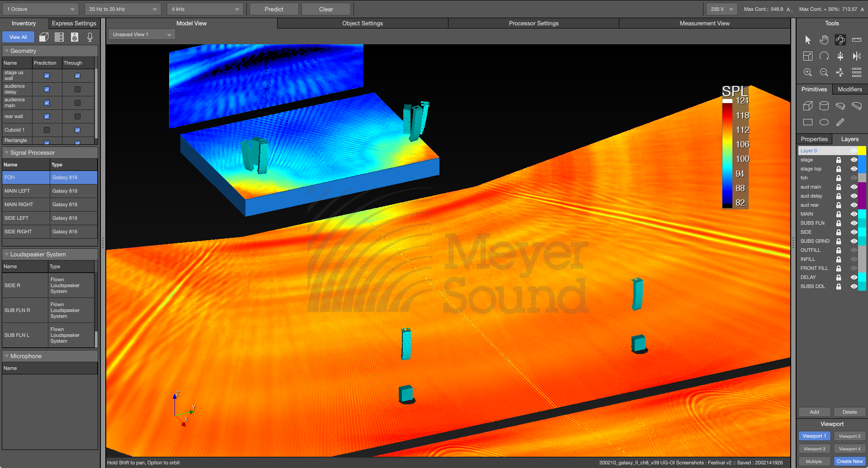868x468 pixels.
Task: Enable Prediction for Cuboid 1
Action: [47, 130]
